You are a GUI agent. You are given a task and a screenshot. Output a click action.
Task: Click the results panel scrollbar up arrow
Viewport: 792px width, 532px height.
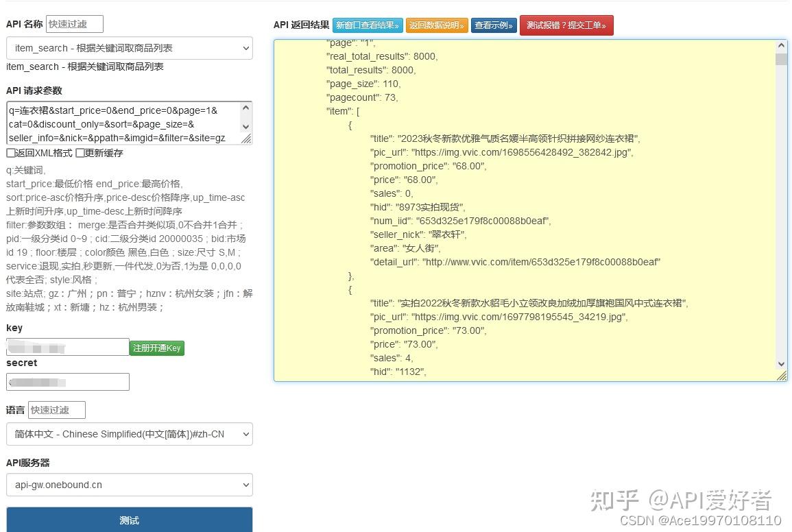coord(781,45)
